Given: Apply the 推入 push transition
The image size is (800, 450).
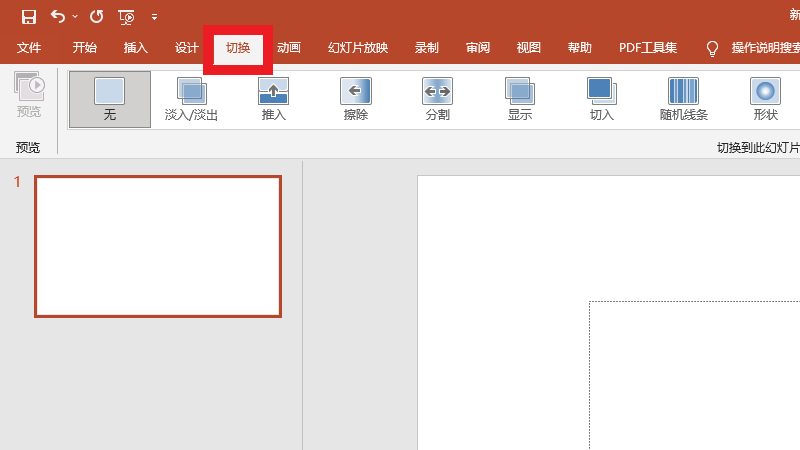Looking at the screenshot, I should (273, 99).
